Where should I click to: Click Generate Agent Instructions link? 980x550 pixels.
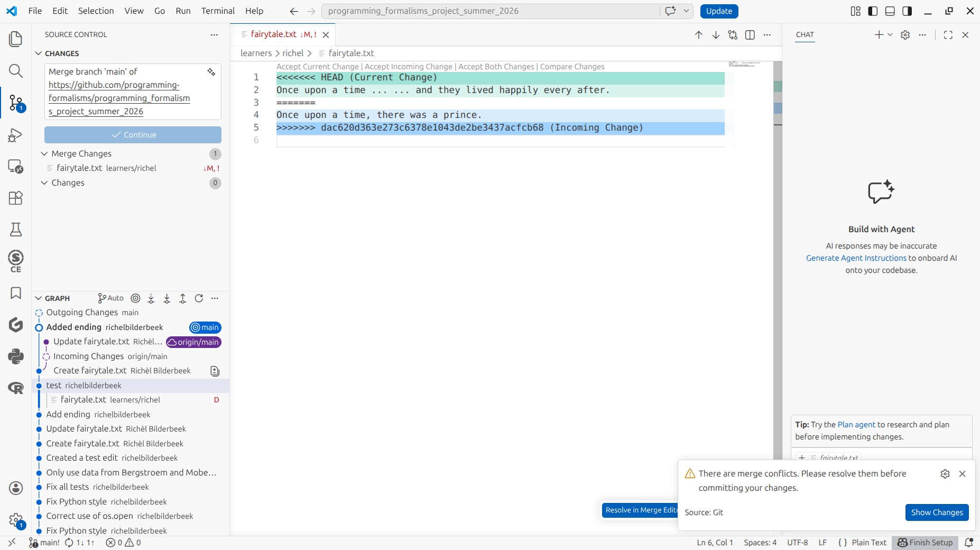pos(856,258)
